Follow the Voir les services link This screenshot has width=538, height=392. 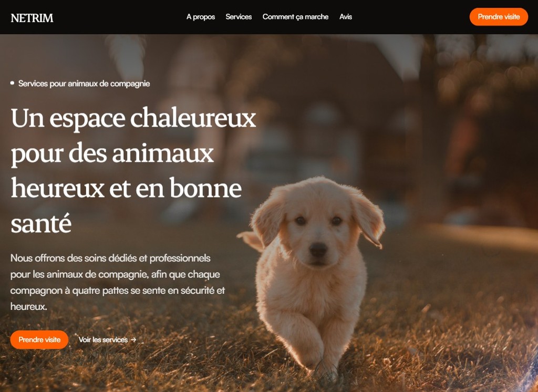point(107,339)
